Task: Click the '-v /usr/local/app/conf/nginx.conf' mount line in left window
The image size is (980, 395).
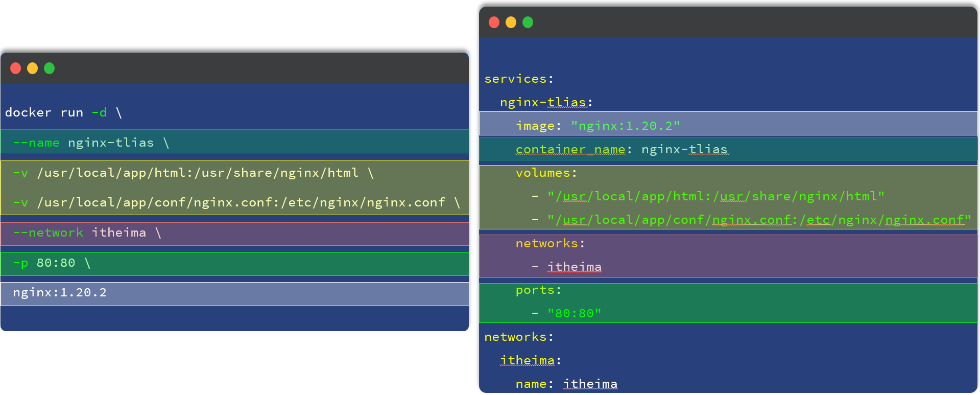Action: click(237, 203)
